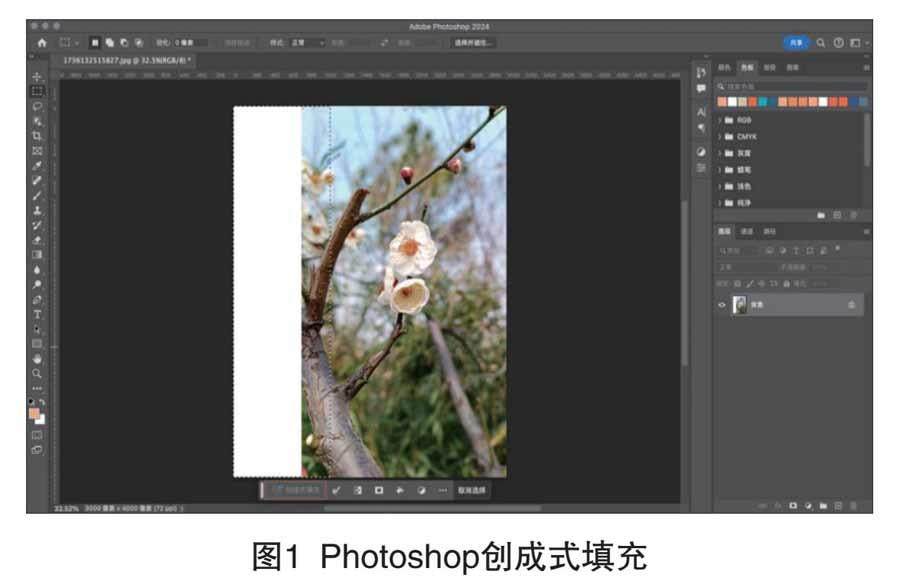
Task: Select the open .jpg document tab
Action: tap(126, 60)
